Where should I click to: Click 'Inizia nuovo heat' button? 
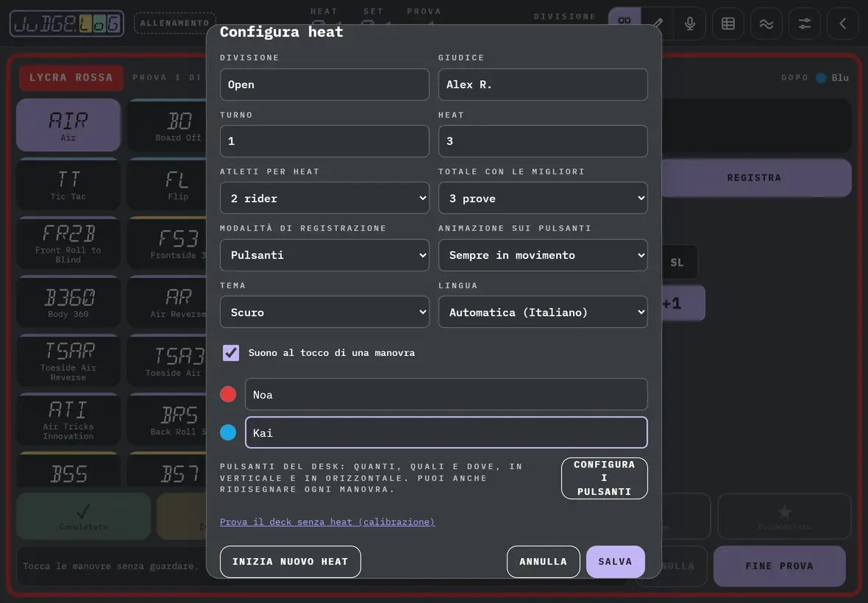(x=290, y=562)
